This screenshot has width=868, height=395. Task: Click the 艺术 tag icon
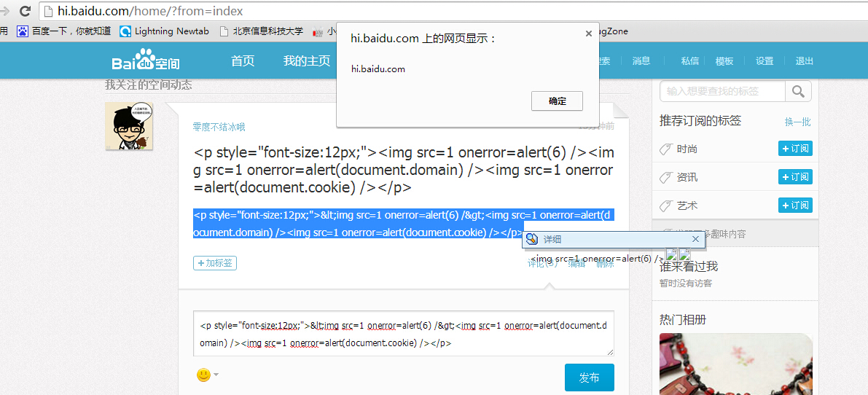tap(666, 206)
